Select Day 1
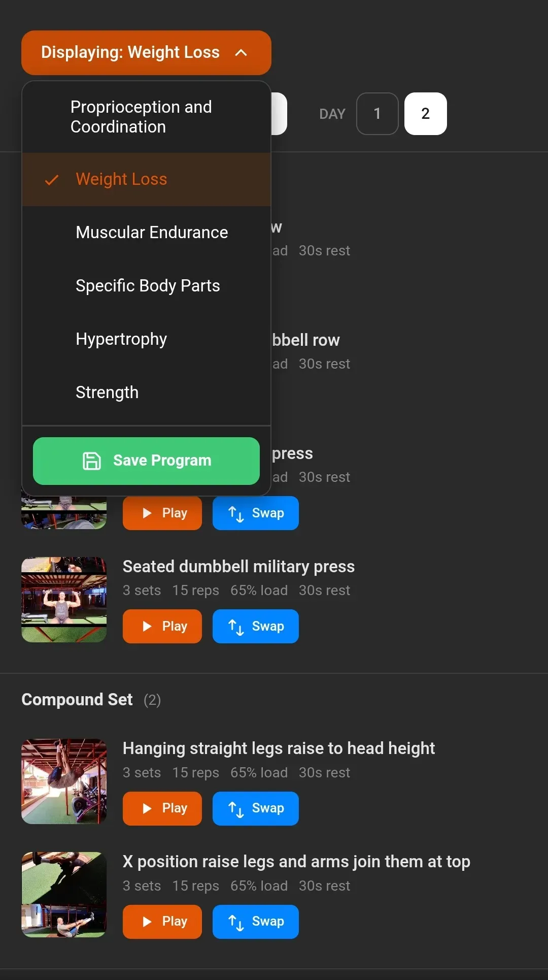This screenshot has width=548, height=980. tap(378, 114)
